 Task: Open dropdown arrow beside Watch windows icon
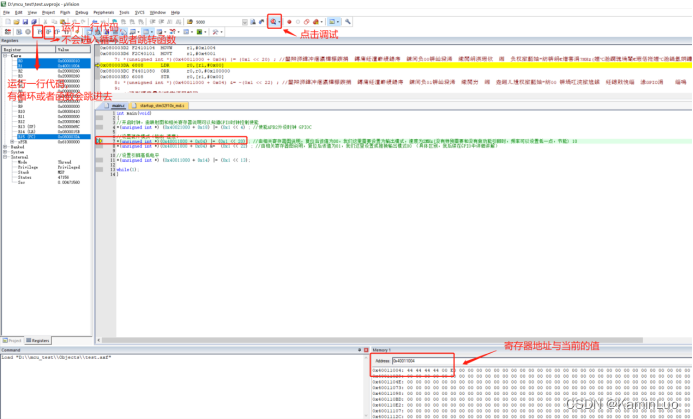point(138,32)
